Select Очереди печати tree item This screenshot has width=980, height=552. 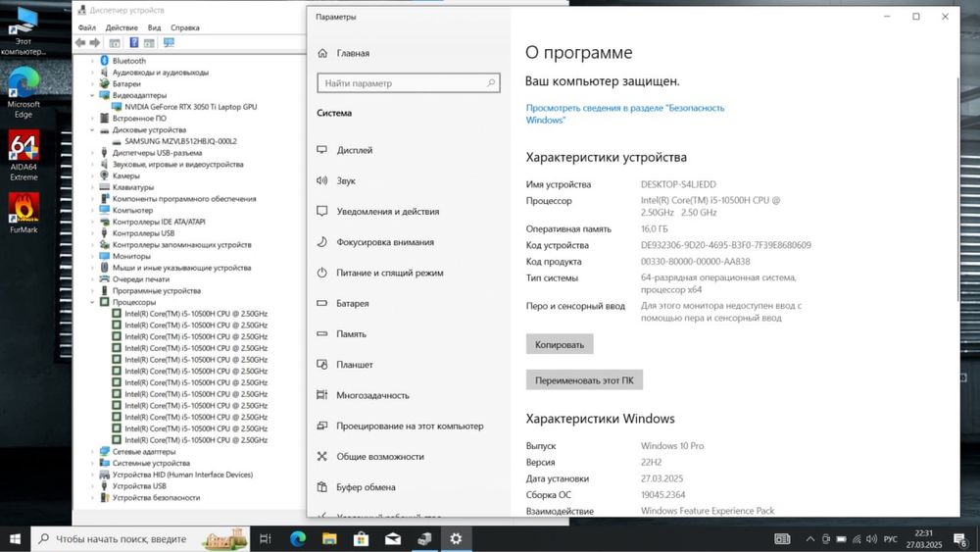pyautogui.click(x=140, y=279)
